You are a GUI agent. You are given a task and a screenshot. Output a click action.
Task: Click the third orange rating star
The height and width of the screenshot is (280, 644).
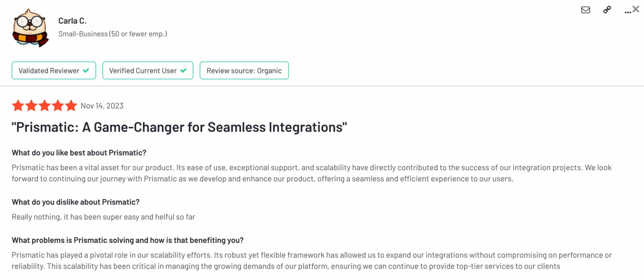pyautogui.click(x=44, y=106)
